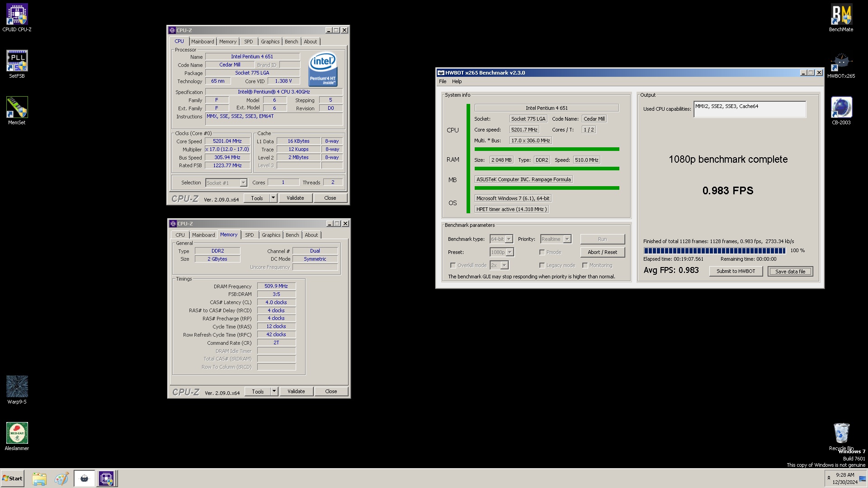Click the Submit to HWBOT button

736,271
